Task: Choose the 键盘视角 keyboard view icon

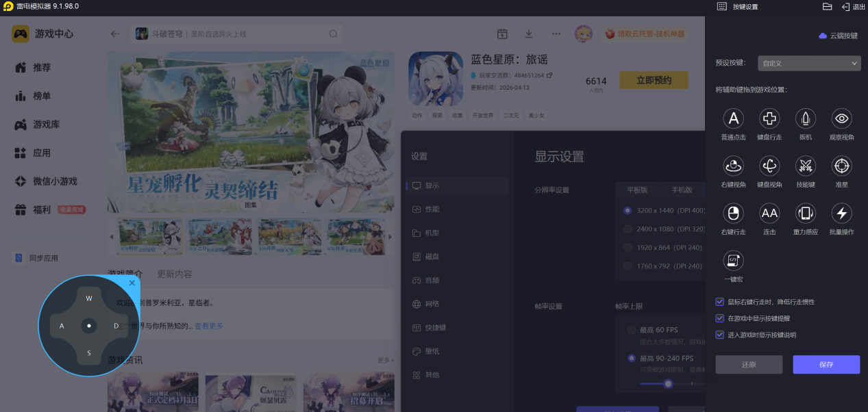Action: [769, 166]
